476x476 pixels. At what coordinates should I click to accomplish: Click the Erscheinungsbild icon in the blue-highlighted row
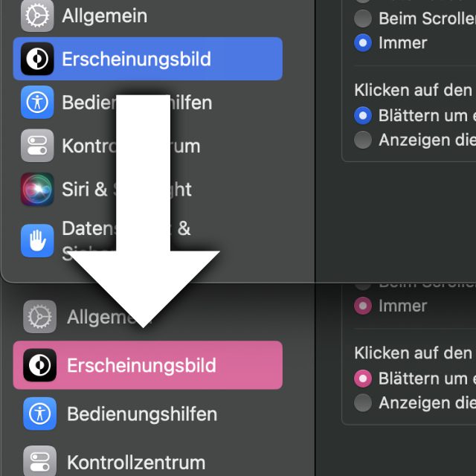coord(37,59)
